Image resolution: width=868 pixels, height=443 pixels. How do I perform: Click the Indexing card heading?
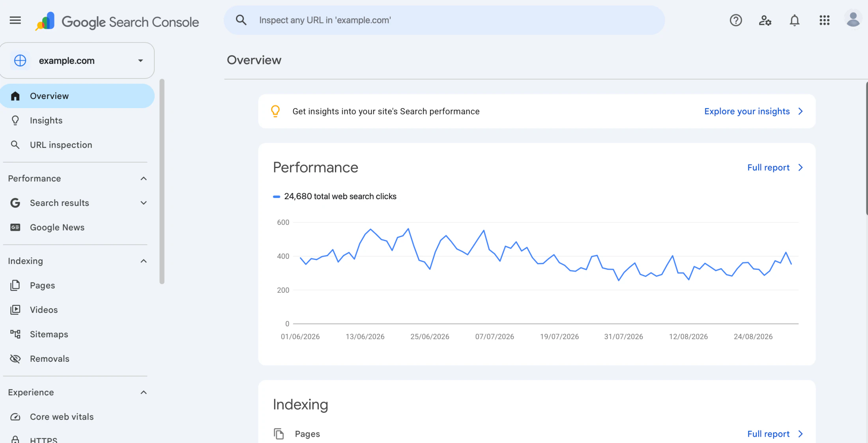301,404
